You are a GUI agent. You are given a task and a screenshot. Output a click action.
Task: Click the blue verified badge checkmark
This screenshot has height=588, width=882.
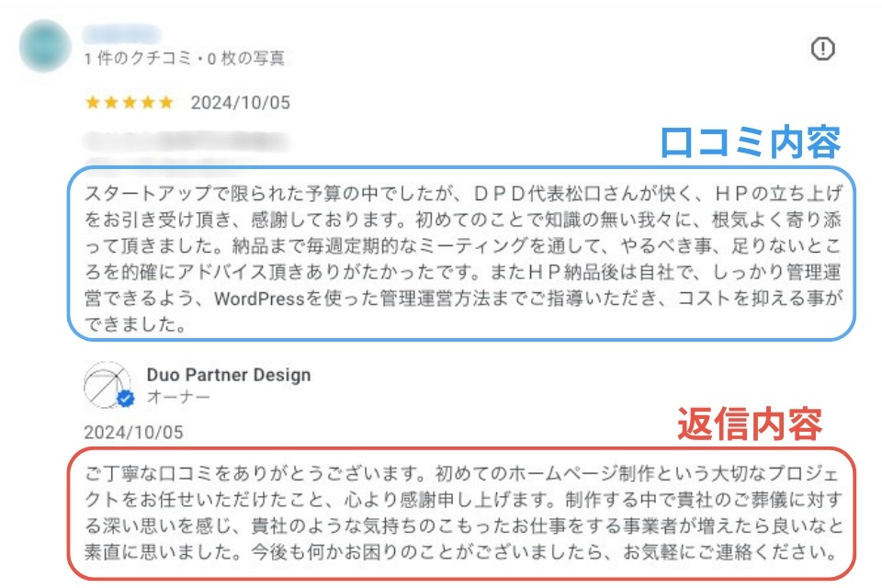126,399
